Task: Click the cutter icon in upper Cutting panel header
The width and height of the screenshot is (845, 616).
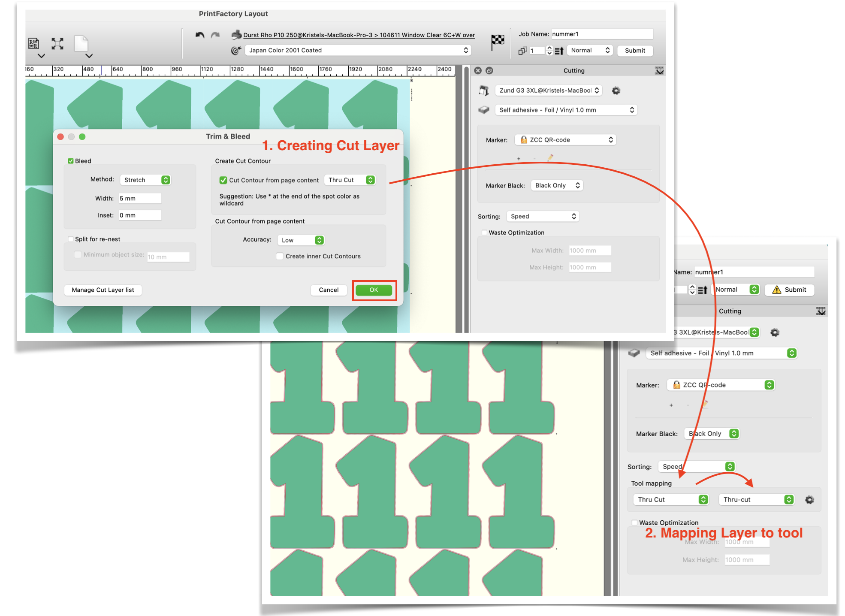Action: [659, 70]
